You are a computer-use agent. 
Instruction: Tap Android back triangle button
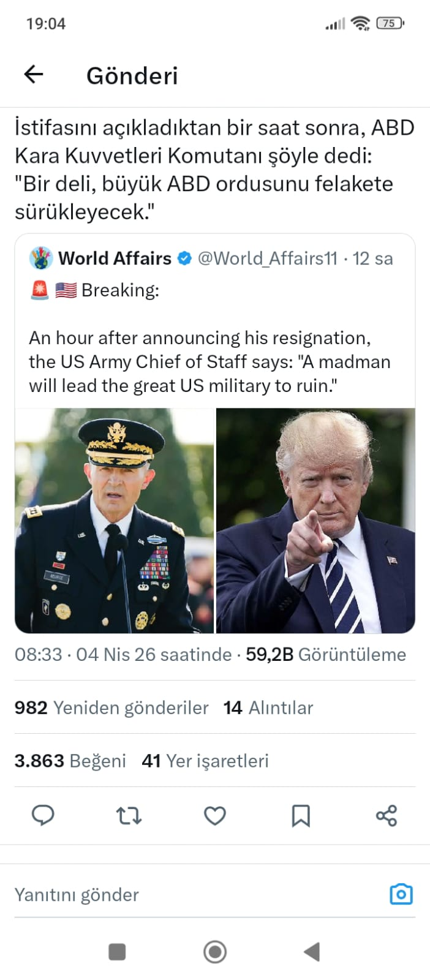point(312,952)
